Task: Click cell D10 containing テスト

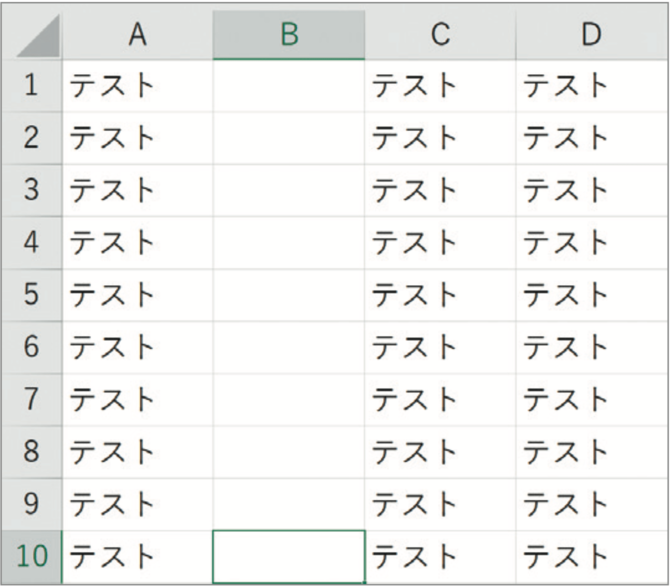Action: point(591,557)
